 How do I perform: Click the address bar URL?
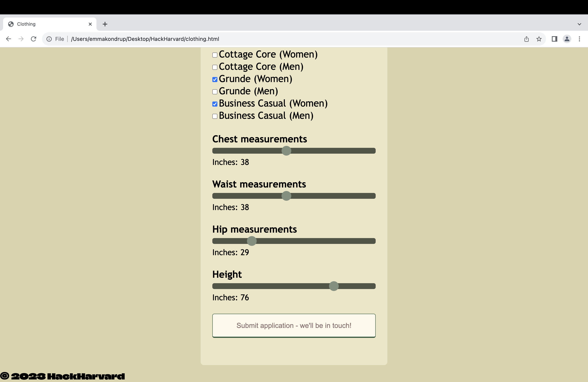pos(145,39)
